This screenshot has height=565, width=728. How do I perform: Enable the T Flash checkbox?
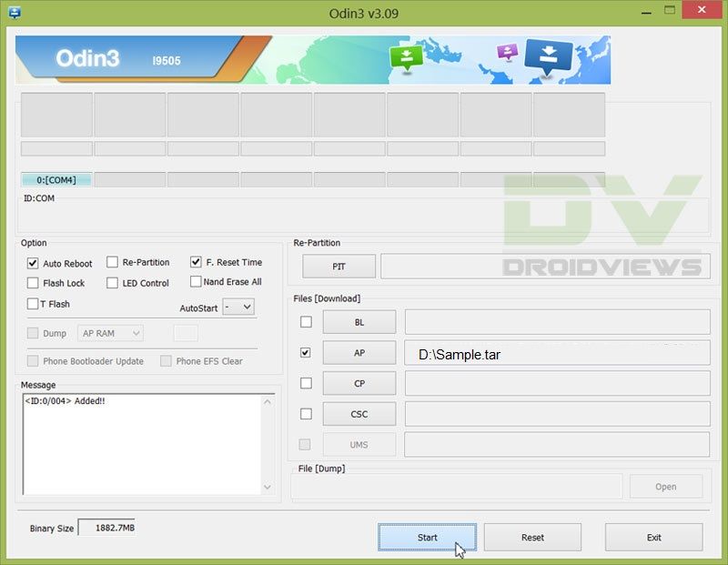click(x=33, y=304)
